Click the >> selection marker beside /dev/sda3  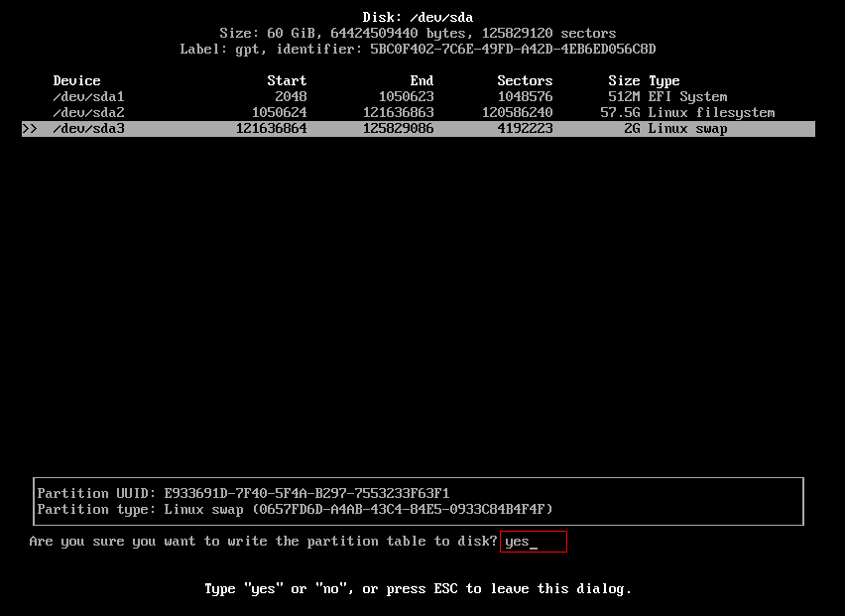pos(30,129)
